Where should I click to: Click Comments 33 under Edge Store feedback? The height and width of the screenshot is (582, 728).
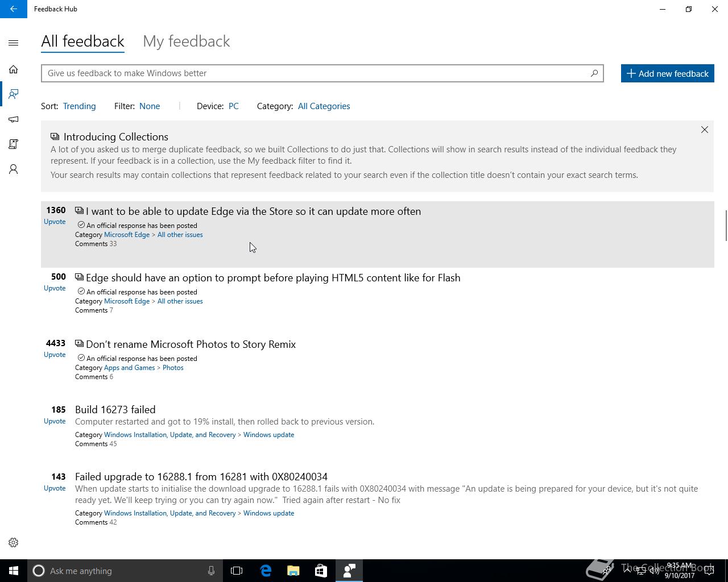[x=96, y=244]
